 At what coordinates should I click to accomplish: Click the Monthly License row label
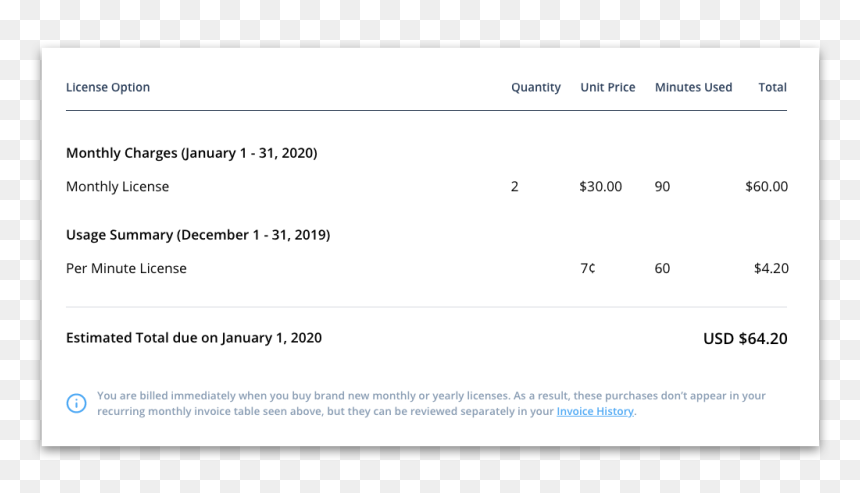point(117,186)
